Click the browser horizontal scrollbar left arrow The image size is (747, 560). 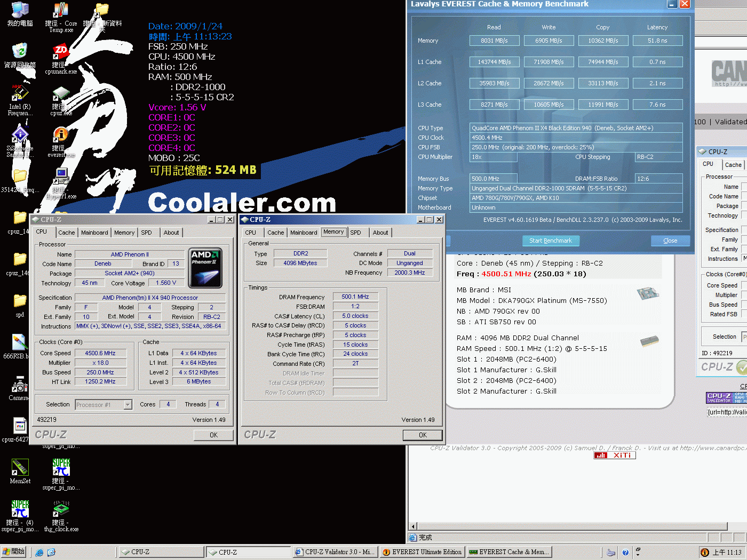[413, 526]
